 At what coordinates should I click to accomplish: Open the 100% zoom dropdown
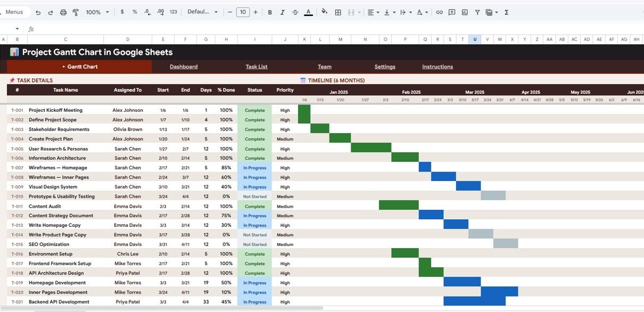click(97, 12)
